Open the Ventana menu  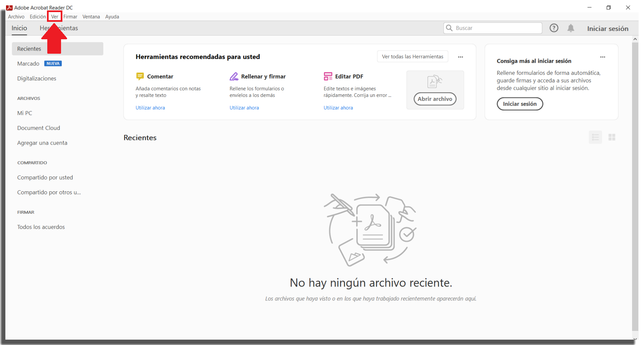[91, 16]
